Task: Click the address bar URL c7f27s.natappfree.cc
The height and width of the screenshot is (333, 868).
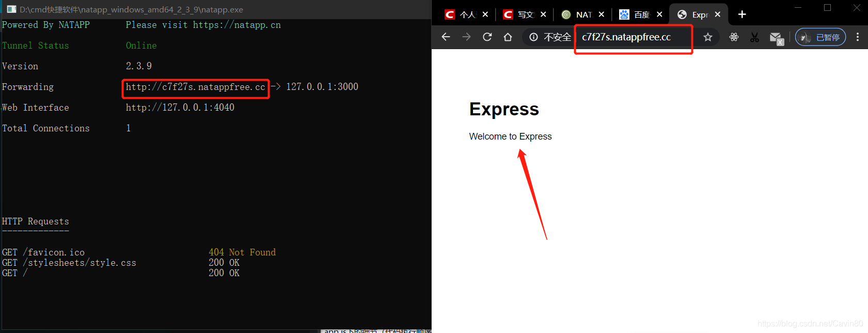Action: click(626, 37)
